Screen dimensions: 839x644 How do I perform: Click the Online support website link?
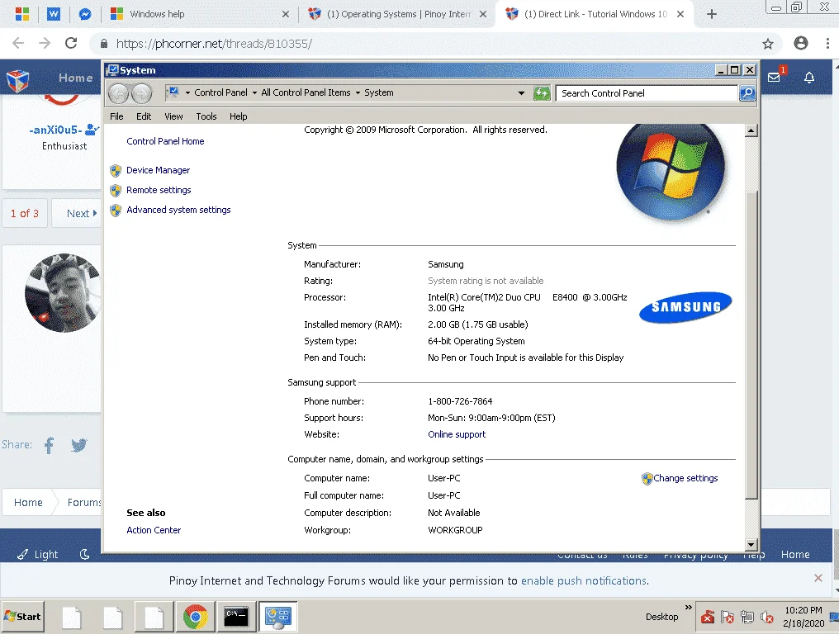(x=457, y=434)
